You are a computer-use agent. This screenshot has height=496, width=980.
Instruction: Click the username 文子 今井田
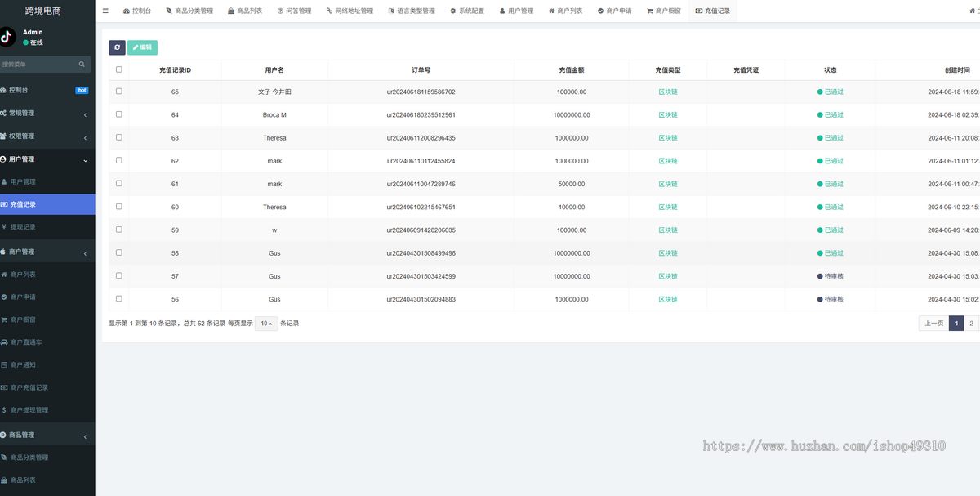[274, 92]
